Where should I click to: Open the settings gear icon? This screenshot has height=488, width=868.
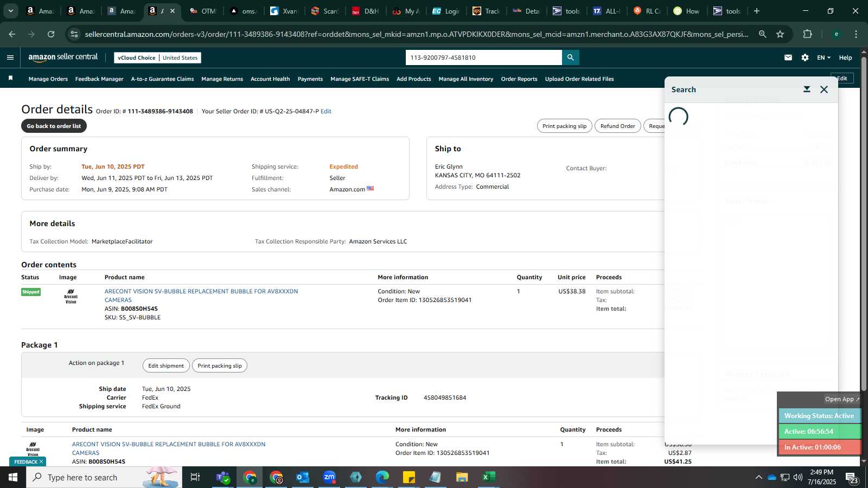(805, 57)
